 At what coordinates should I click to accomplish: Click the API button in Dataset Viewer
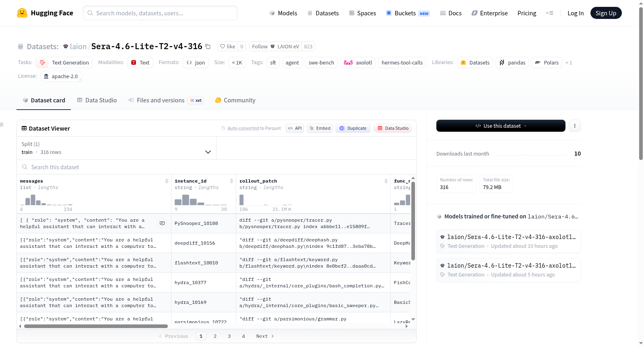(295, 128)
